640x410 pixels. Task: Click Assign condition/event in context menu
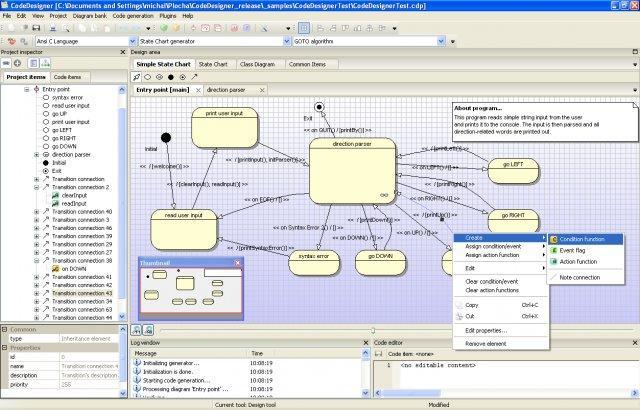tap(501, 246)
